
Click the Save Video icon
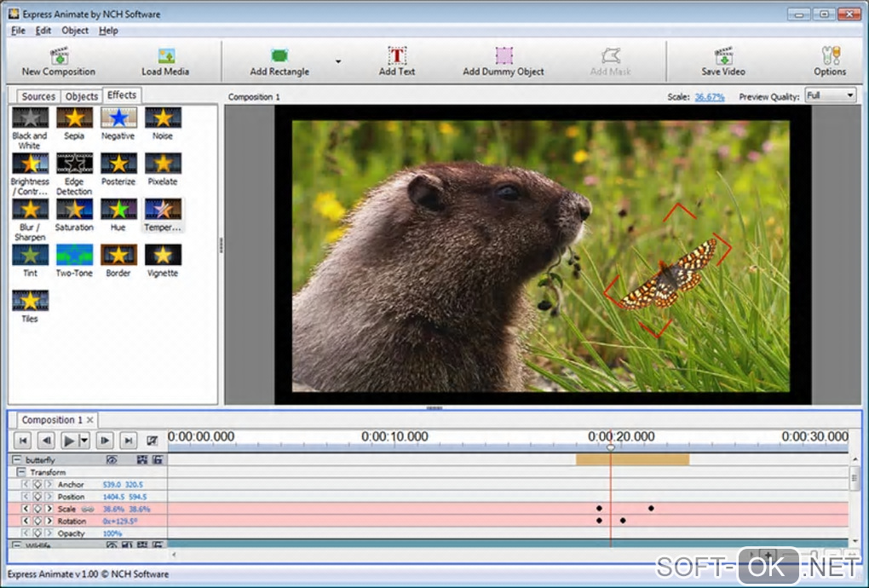click(723, 56)
